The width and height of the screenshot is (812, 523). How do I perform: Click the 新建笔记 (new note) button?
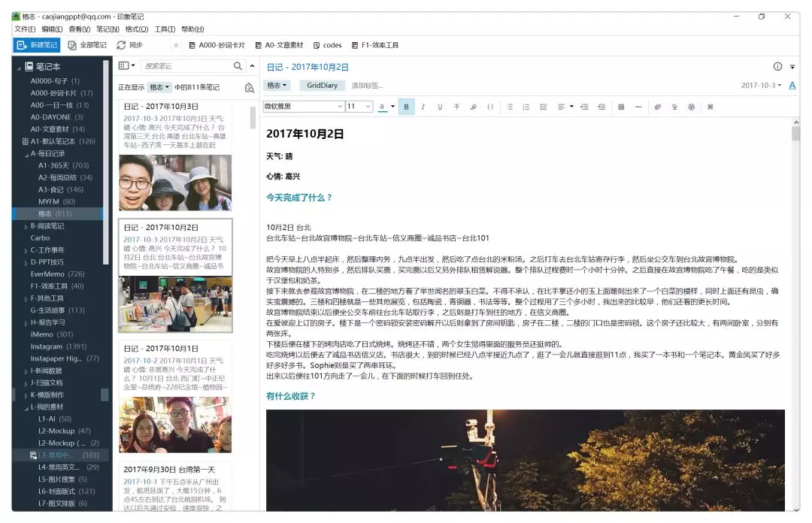tap(37, 45)
